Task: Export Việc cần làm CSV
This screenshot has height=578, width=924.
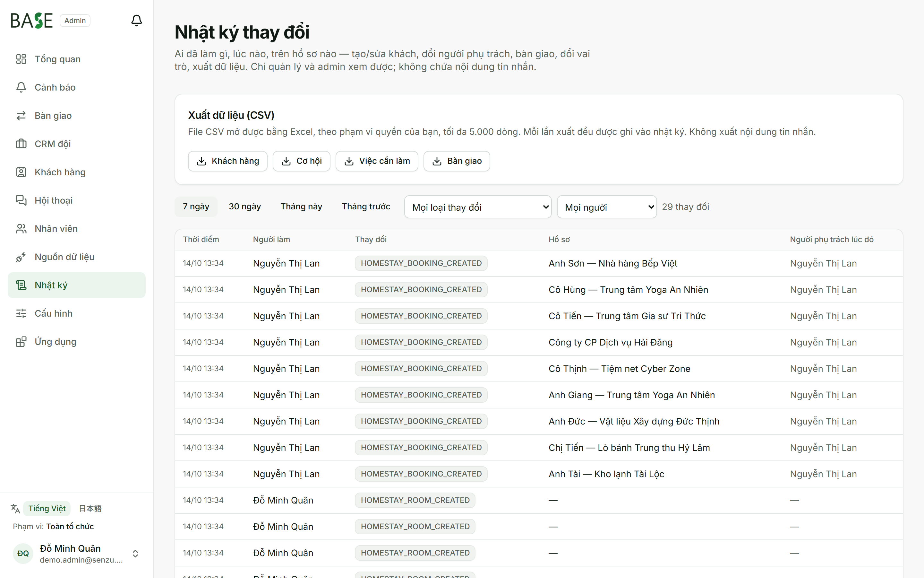Action: tap(377, 161)
